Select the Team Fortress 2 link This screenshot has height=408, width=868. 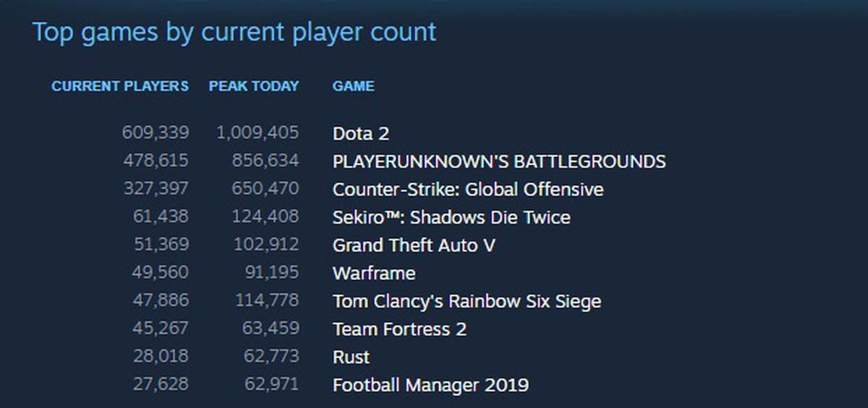point(399,329)
